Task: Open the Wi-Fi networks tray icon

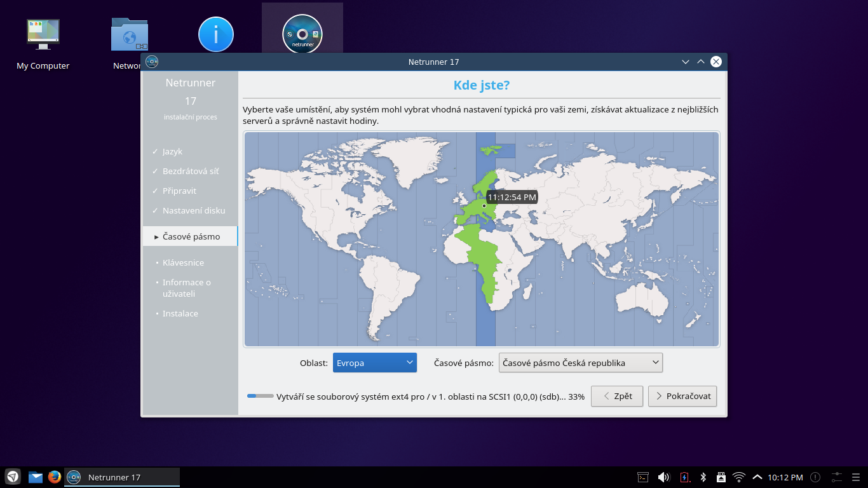Action: coord(739,477)
